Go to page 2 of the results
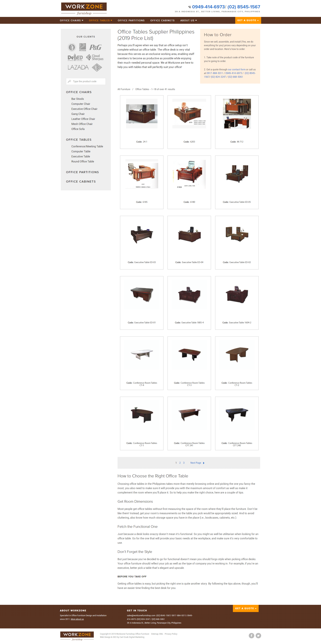Screen dimensions: 321x644 click(180, 463)
